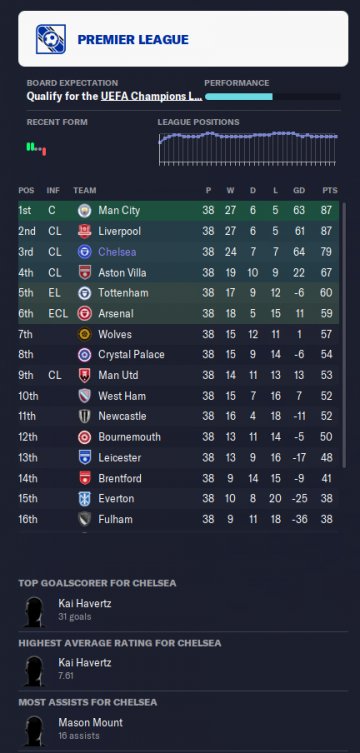Click Kai Havertz's highest rating portrait

click(x=35, y=670)
